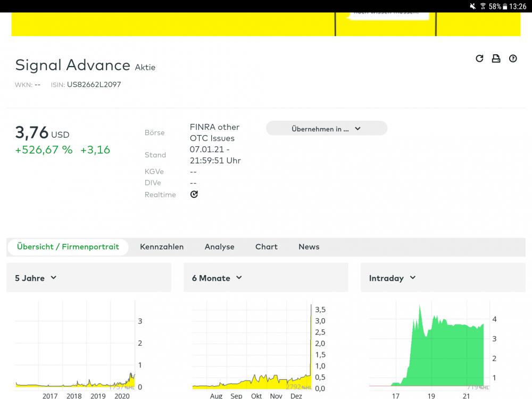Click the timestamp '07.01.21 - 21:59:51 Uhr'
Screen dimensions: 532x399
click(215, 155)
